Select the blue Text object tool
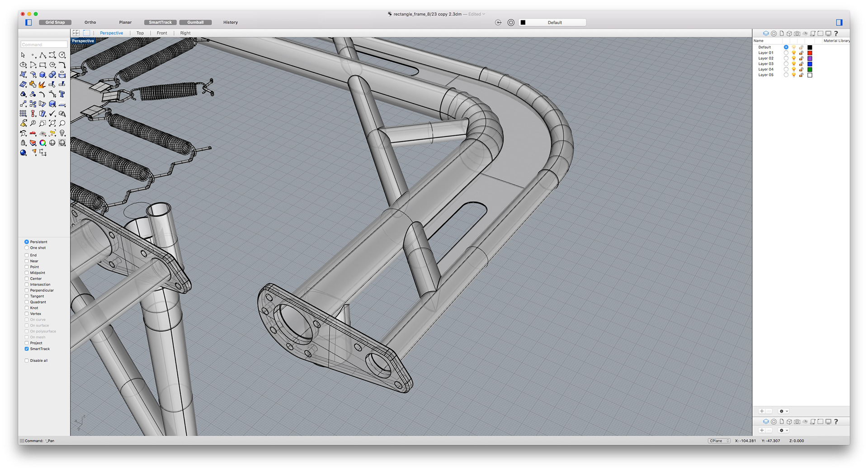Screen dimensions: 868x471 coord(62,94)
